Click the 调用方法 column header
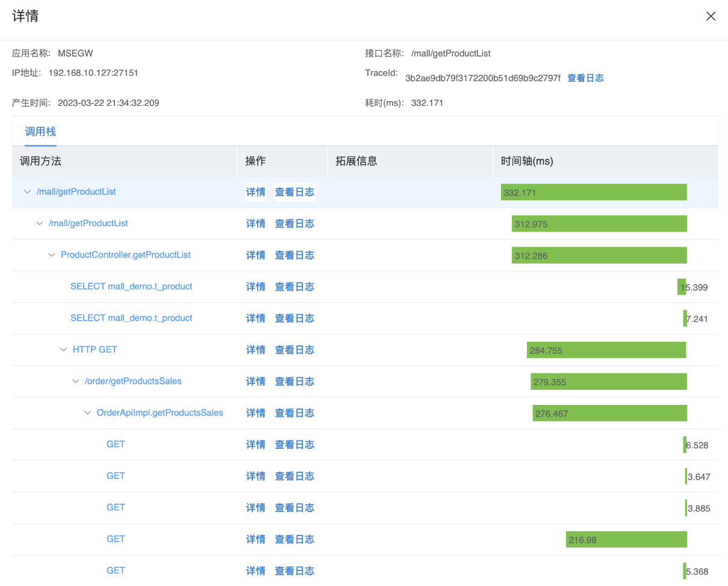The height and width of the screenshot is (586, 728). click(40, 161)
